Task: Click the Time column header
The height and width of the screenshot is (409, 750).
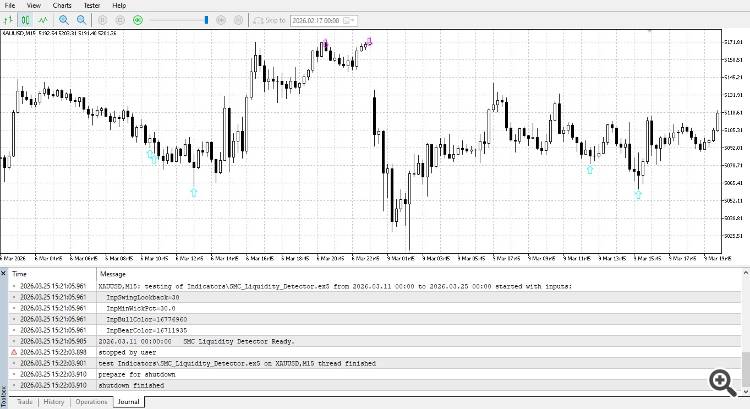Action: coord(52,274)
